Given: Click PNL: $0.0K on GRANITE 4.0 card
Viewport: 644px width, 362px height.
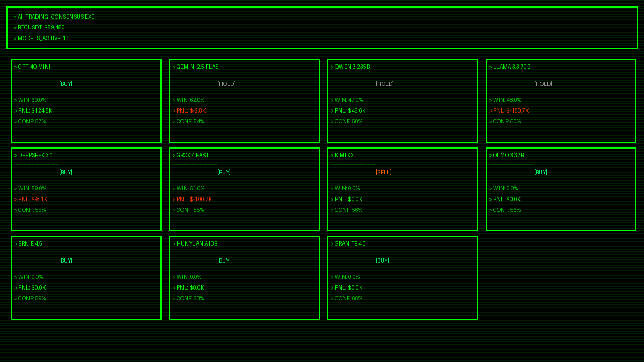Looking at the screenshot, I should [x=347, y=287].
